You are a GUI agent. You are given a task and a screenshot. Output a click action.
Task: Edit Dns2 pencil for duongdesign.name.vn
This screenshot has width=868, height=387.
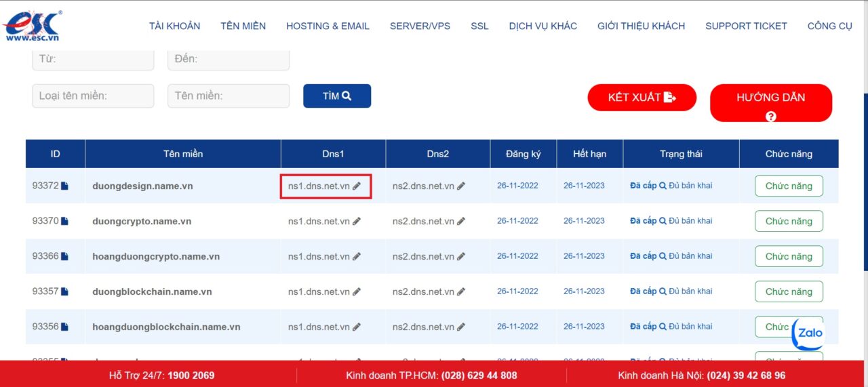(461, 186)
